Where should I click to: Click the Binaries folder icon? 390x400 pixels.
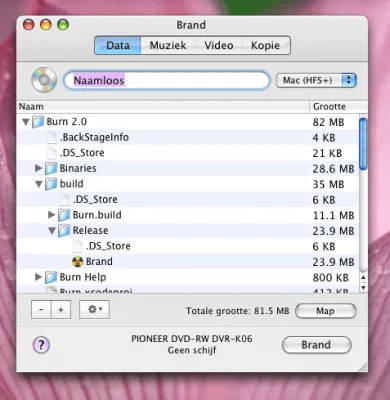click(51, 168)
